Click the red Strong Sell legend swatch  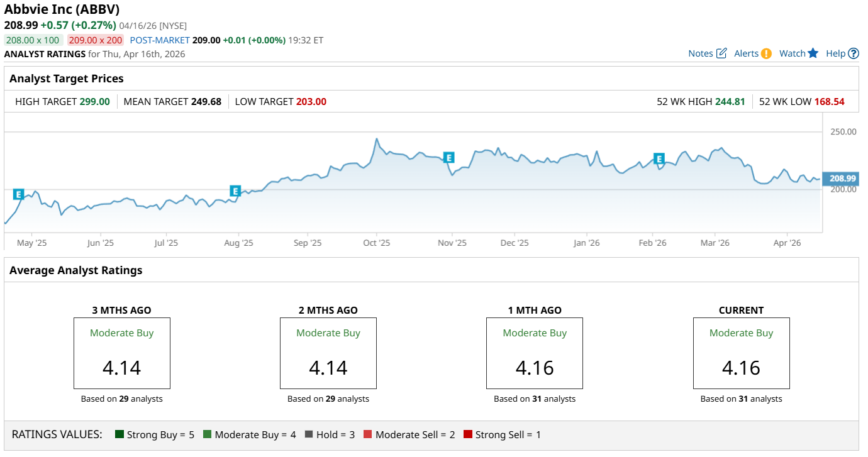point(468,434)
